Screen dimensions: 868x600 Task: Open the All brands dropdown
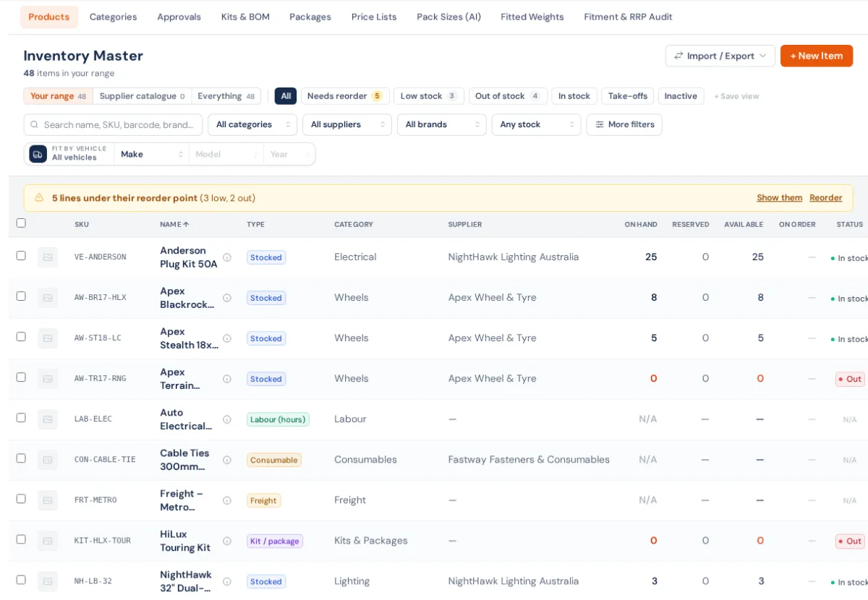click(442, 124)
